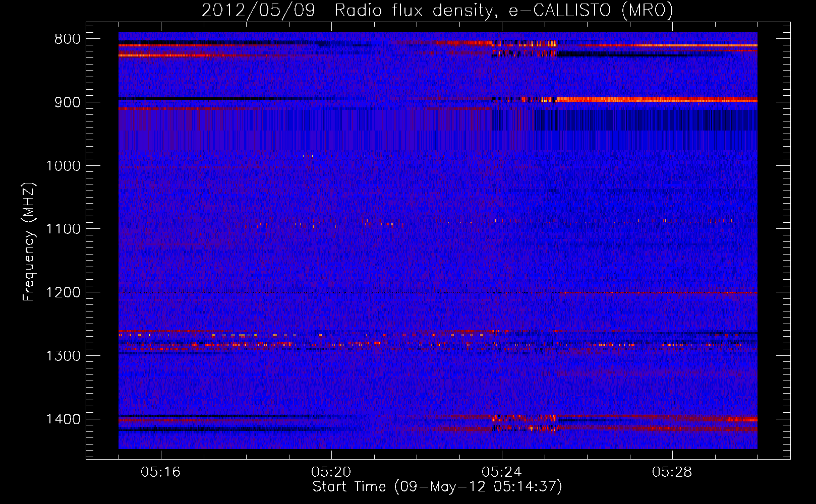Select the 1300 frequency axis label
The width and height of the screenshot is (816, 504).
point(63,356)
